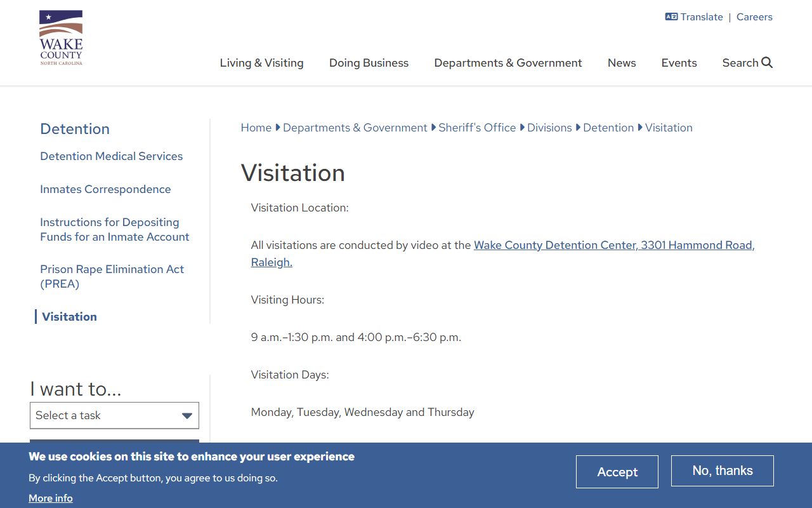812x508 pixels.
Task: Click Sheriff's Office breadcrumb
Action: click(x=477, y=128)
